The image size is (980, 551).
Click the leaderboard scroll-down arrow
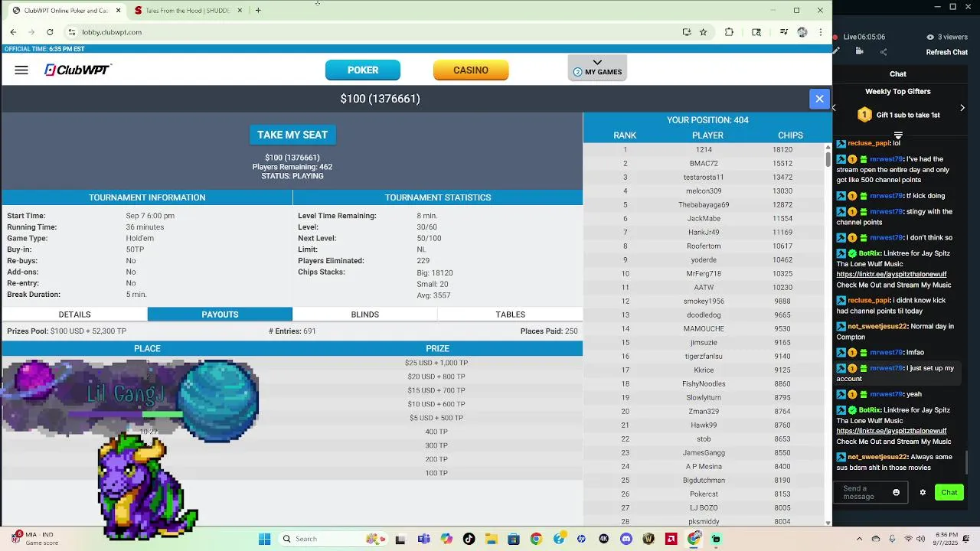click(x=828, y=523)
